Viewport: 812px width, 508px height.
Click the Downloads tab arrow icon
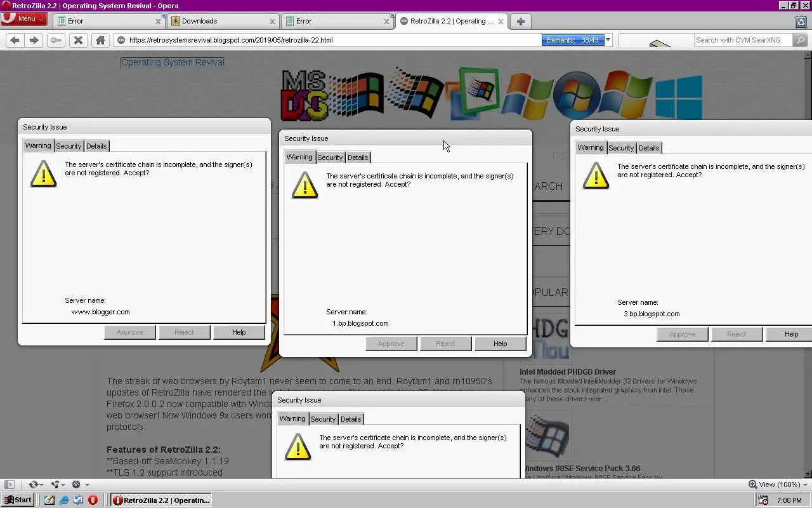click(176, 21)
